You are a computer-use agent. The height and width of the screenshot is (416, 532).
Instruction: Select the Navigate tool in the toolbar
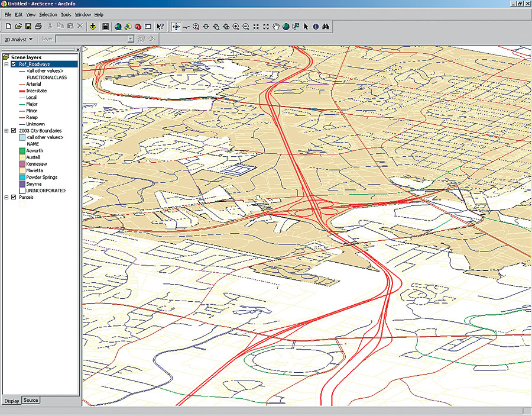[176, 27]
